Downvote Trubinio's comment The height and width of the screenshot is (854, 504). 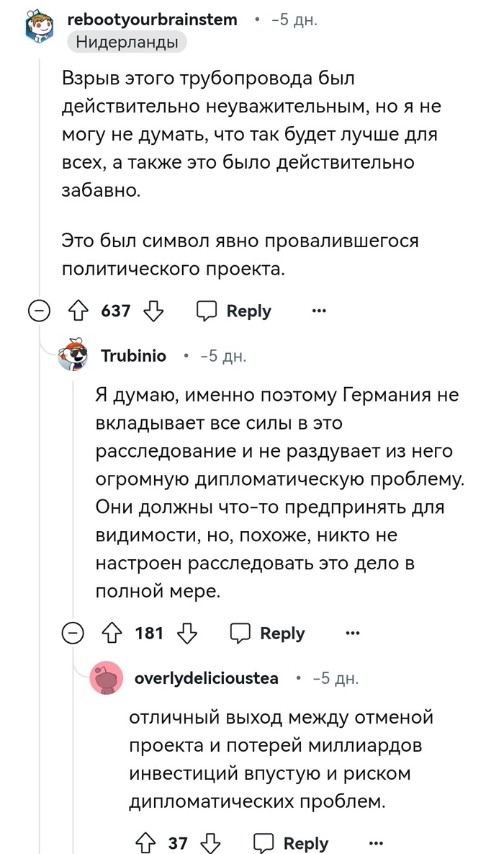click(187, 633)
